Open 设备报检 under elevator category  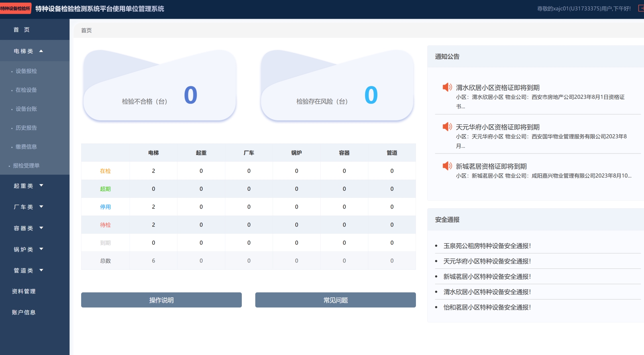tap(26, 71)
